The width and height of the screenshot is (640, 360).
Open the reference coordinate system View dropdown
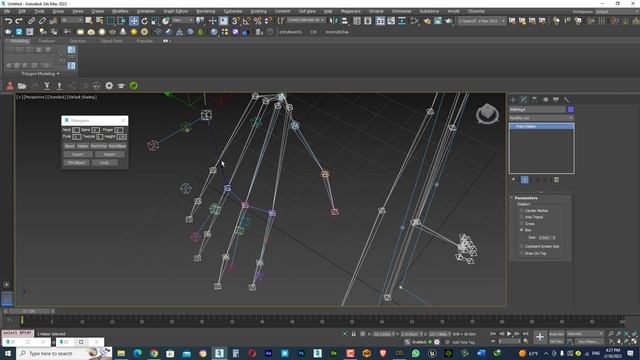pyautogui.click(x=182, y=20)
